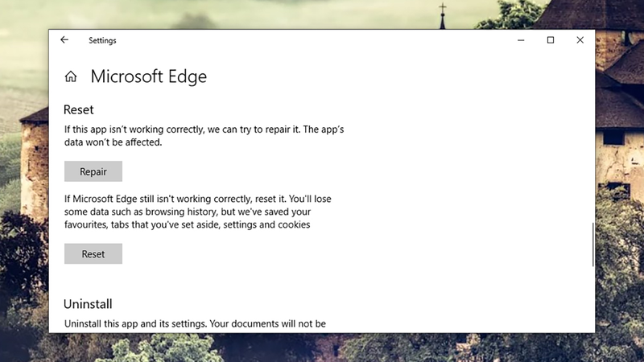Click the Reset button
This screenshot has height=362, width=644.
(x=93, y=253)
